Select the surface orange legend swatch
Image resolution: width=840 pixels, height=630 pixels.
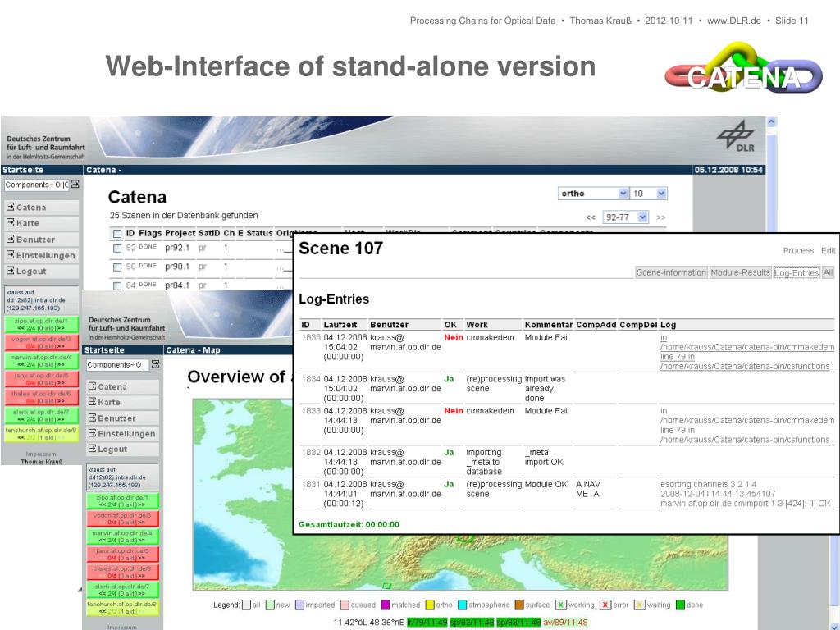click(519, 605)
